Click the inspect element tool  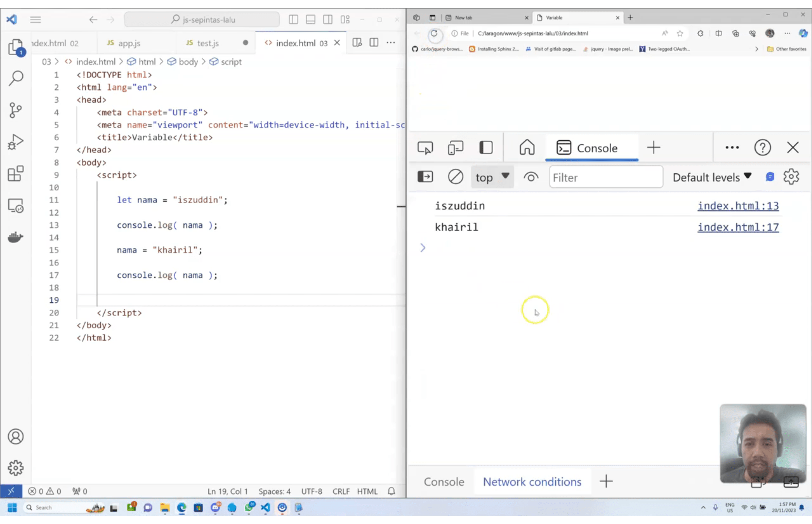(425, 148)
